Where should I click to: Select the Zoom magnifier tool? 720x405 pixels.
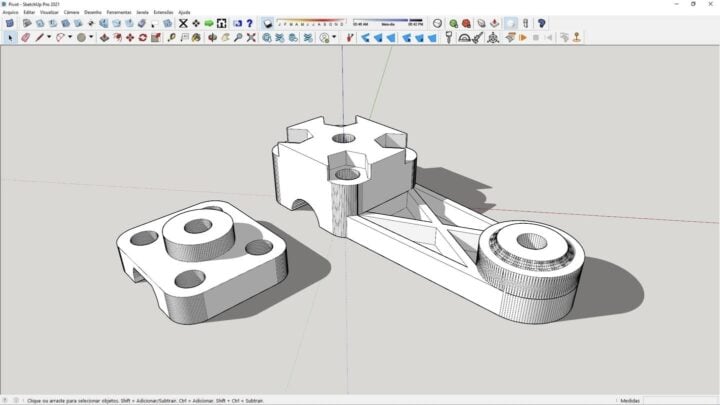tap(238, 38)
